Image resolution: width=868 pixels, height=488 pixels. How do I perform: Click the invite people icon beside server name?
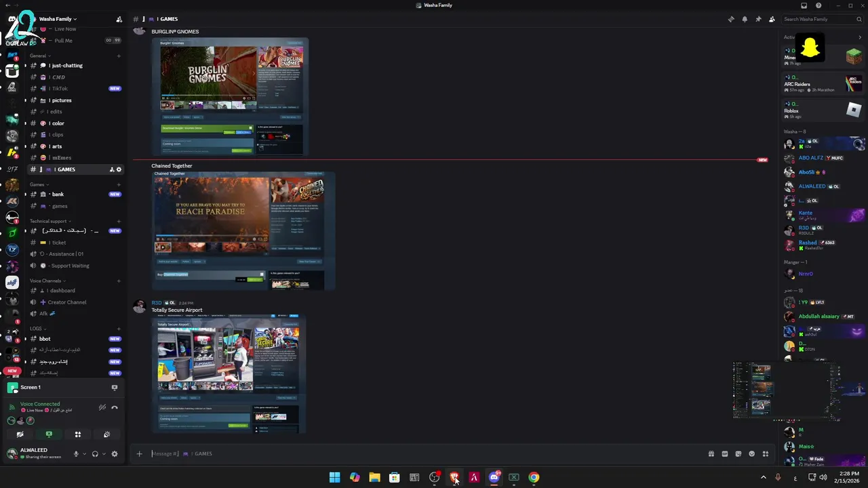119,19
